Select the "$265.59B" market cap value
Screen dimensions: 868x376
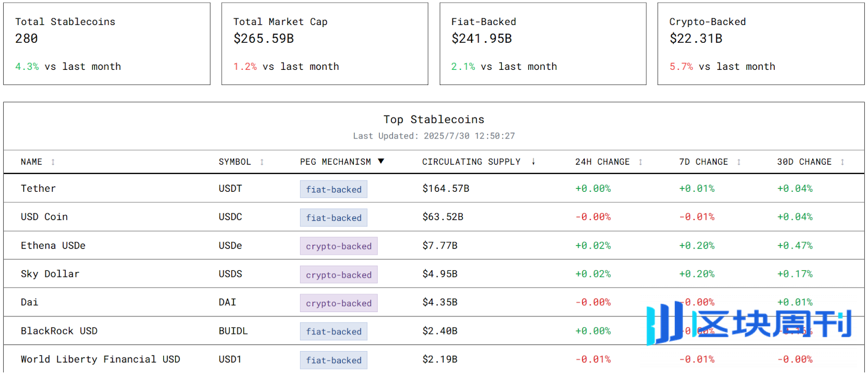coord(264,38)
